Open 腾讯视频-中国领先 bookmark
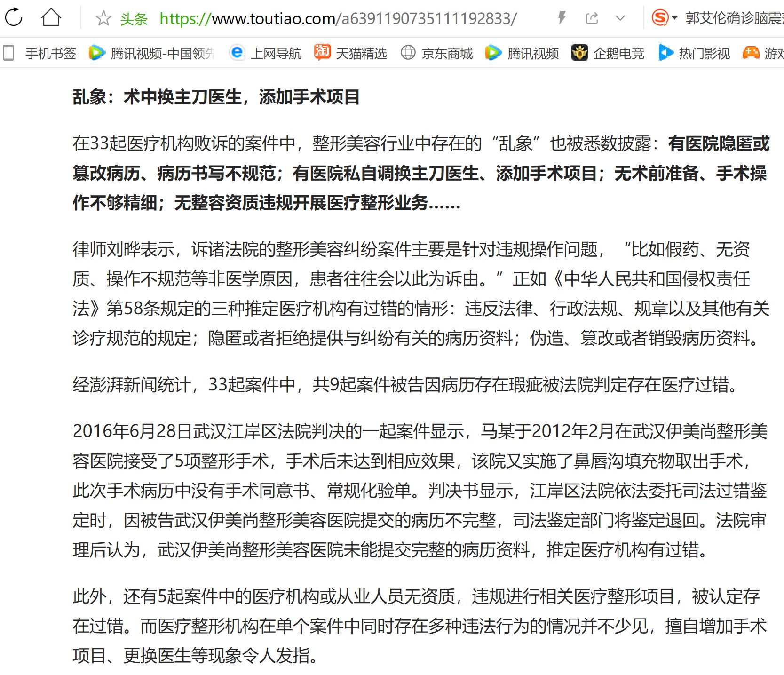 point(163,53)
